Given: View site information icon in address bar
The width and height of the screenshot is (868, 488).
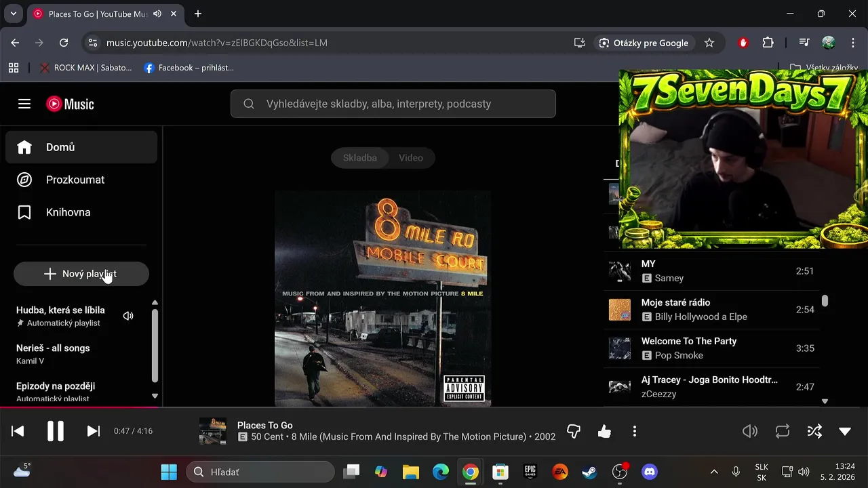Looking at the screenshot, I should (93, 43).
